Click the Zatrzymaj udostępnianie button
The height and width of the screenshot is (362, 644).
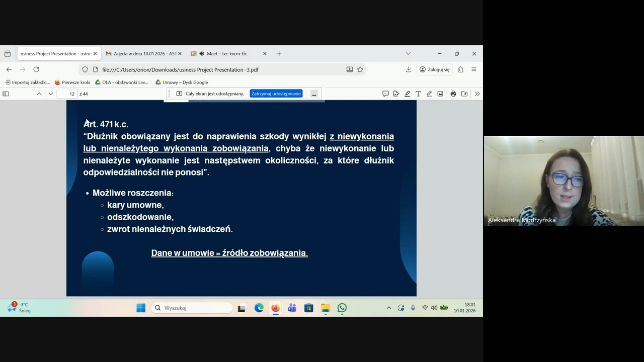point(276,94)
